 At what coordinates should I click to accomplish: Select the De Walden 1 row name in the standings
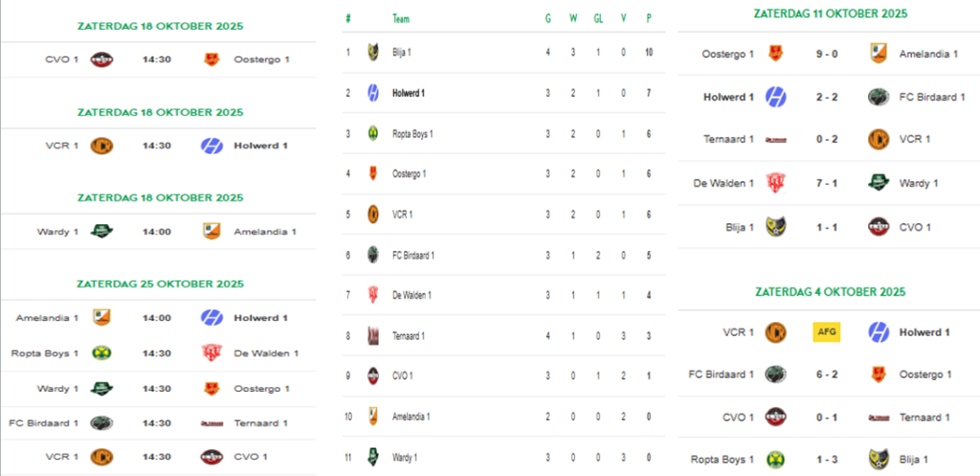click(x=412, y=295)
